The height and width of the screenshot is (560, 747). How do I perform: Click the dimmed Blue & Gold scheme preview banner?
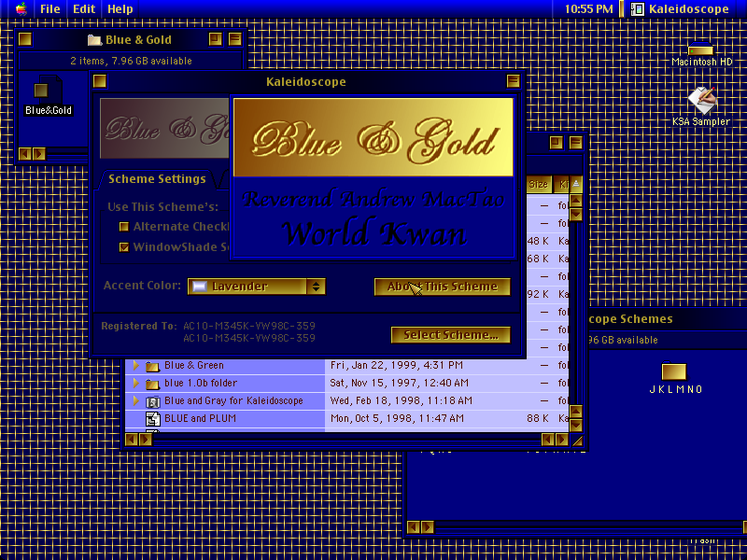coord(165,129)
